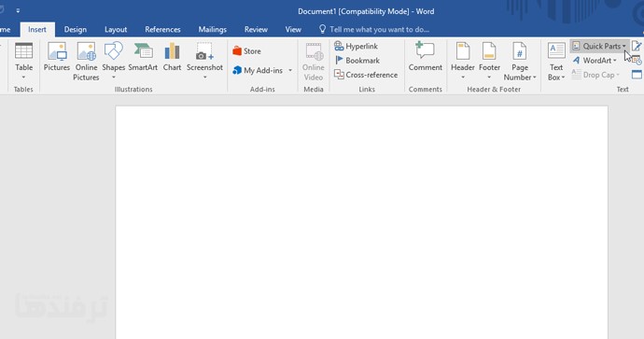Click inside the blank document page
The width and height of the screenshot is (644, 339).
click(x=361, y=222)
